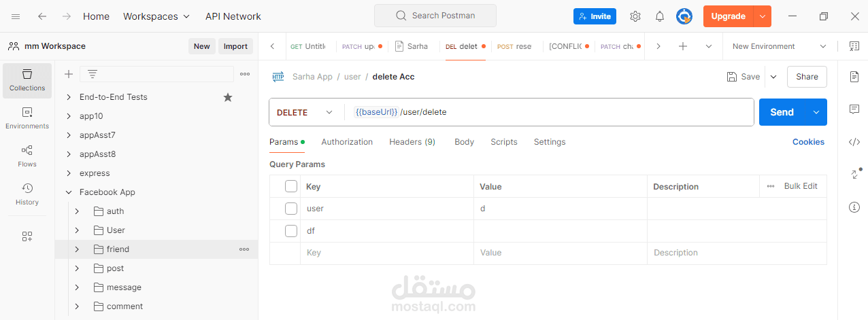868x320 pixels.
Task: Click the Share button
Action: point(807,77)
